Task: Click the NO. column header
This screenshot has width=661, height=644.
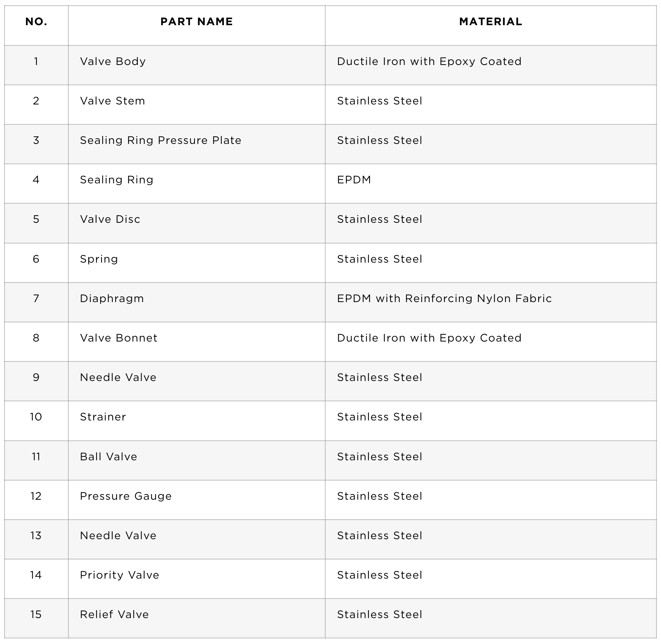Action: coord(36,22)
